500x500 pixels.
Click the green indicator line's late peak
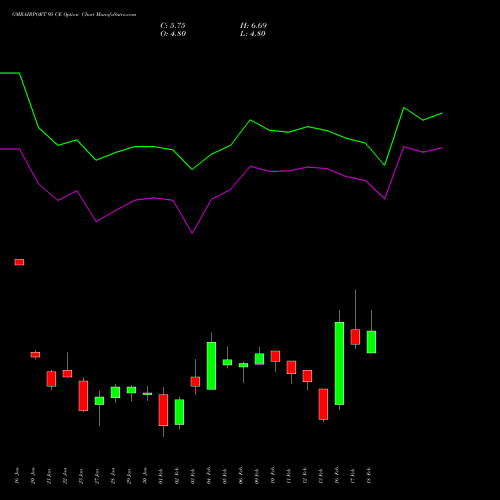(x=404, y=108)
